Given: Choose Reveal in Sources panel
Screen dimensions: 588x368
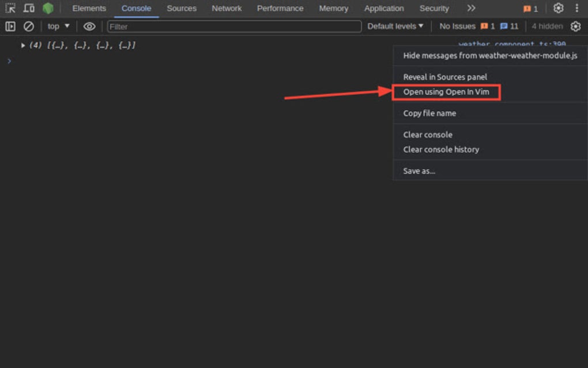Looking at the screenshot, I should point(490,77).
